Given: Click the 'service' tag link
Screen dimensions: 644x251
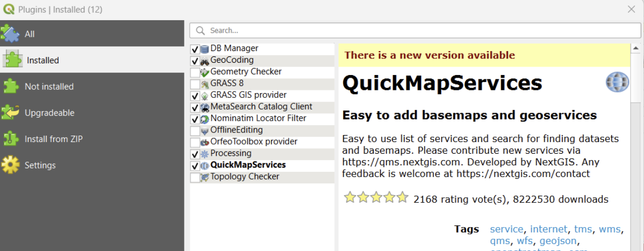Looking at the screenshot, I should pyautogui.click(x=506, y=229).
